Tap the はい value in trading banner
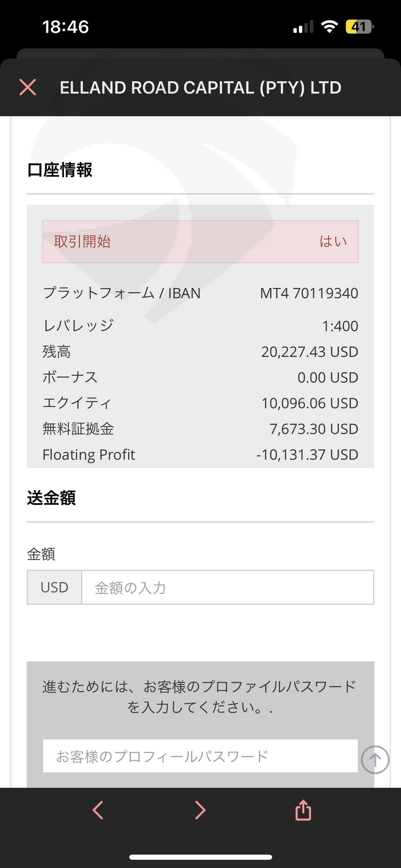This screenshot has height=868, width=401. [x=333, y=242]
